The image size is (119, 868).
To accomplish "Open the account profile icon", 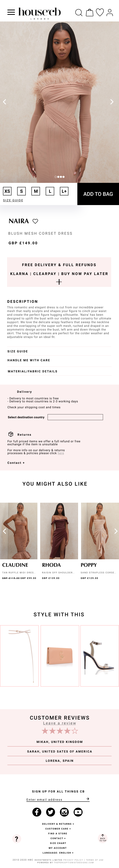I will (110, 13).
